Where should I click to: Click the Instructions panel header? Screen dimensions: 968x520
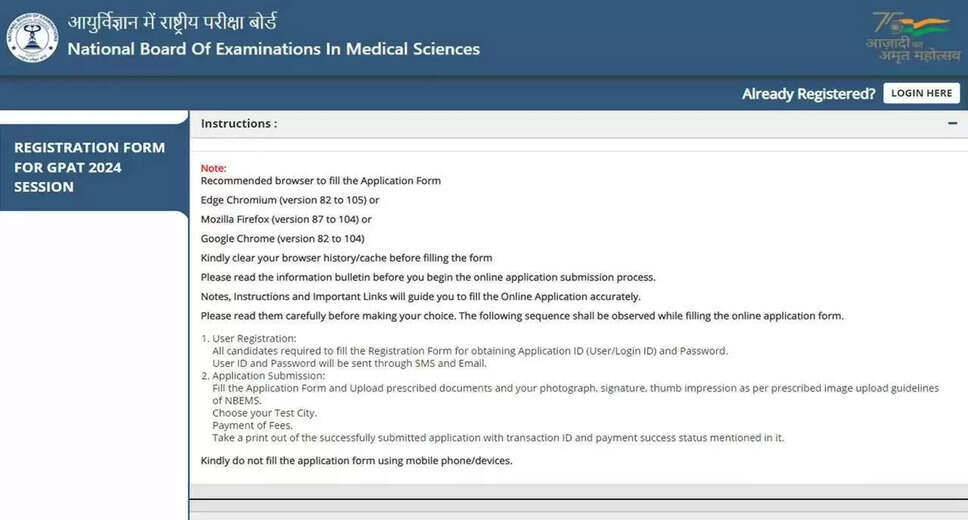[578, 124]
